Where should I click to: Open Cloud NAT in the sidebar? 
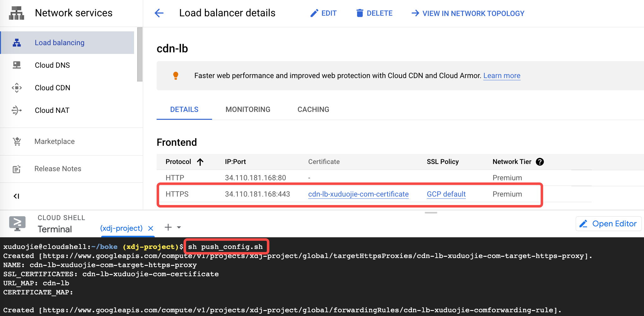(67, 110)
